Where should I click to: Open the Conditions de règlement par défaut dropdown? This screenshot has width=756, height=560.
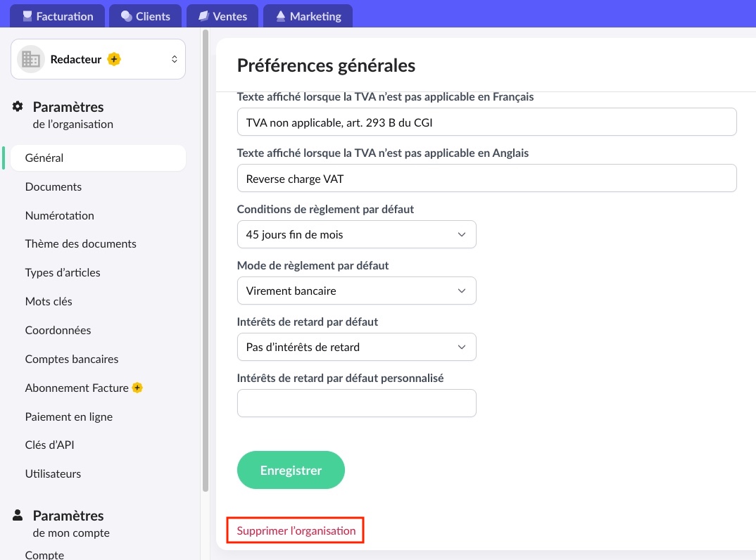click(x=356, y=234)
